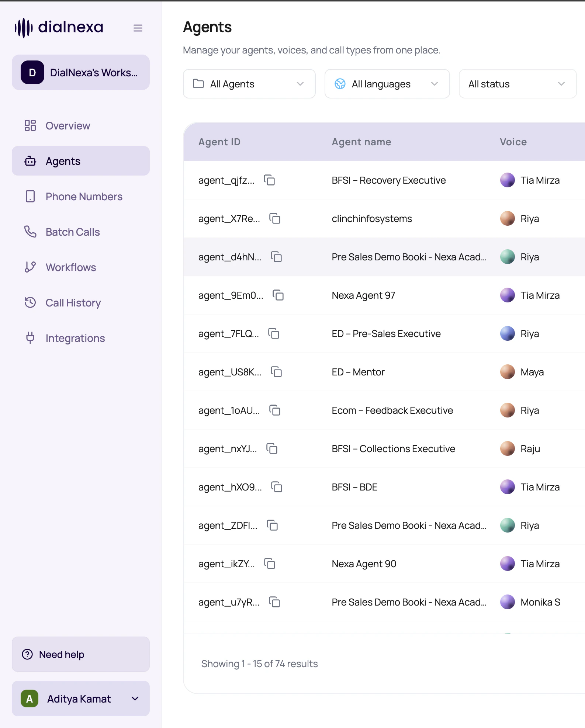This screenshot has width=585, height=728.
Task: Copy agent ID agent_US8K
Action: [276, 372]
